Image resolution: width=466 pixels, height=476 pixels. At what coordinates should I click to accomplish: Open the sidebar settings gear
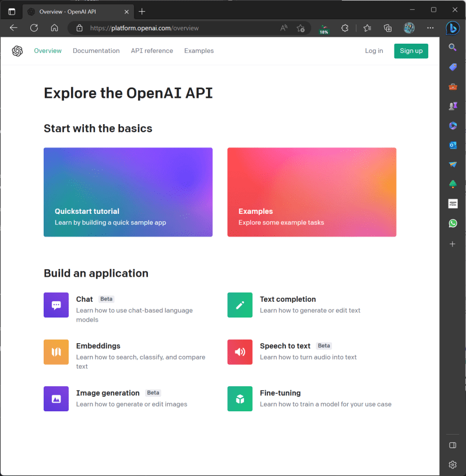[453, 464]
